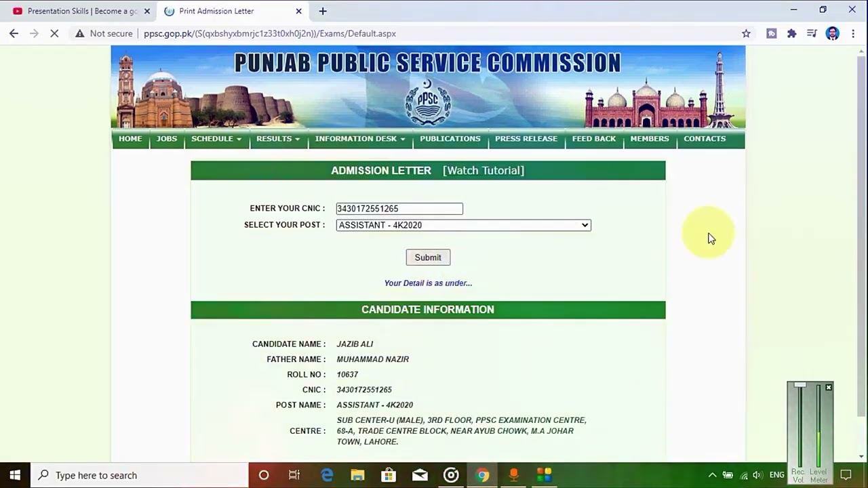The image size is (868, 488).
Task: Open the PRESS RELEASE menu item
Action: (x=526, y=138)
